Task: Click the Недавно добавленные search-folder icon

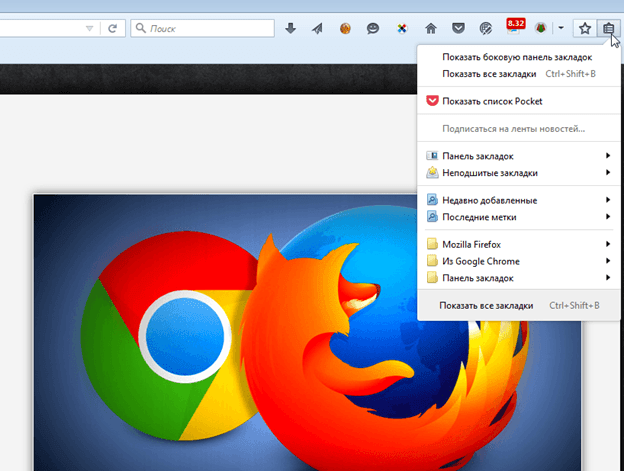Action: [x=432, y=200]
